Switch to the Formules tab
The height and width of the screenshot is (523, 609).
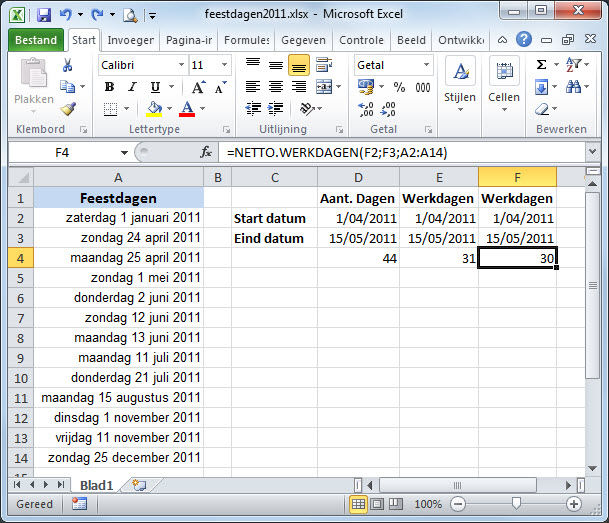(x=246, y=40)
